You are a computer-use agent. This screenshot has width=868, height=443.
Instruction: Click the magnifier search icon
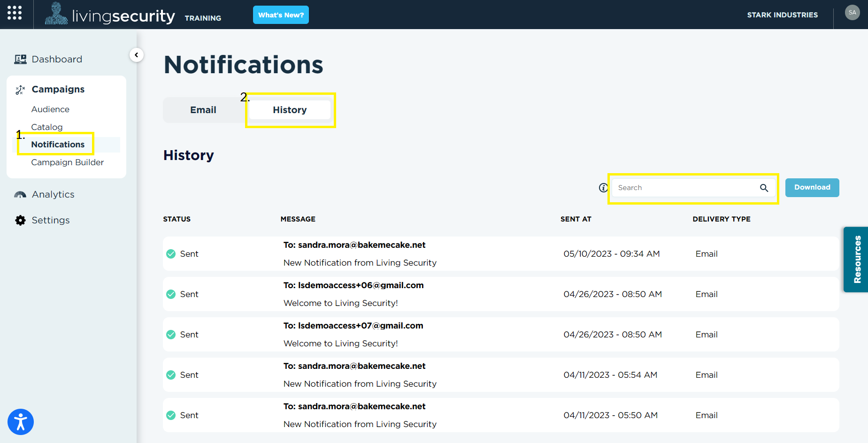tap(764, 188)
